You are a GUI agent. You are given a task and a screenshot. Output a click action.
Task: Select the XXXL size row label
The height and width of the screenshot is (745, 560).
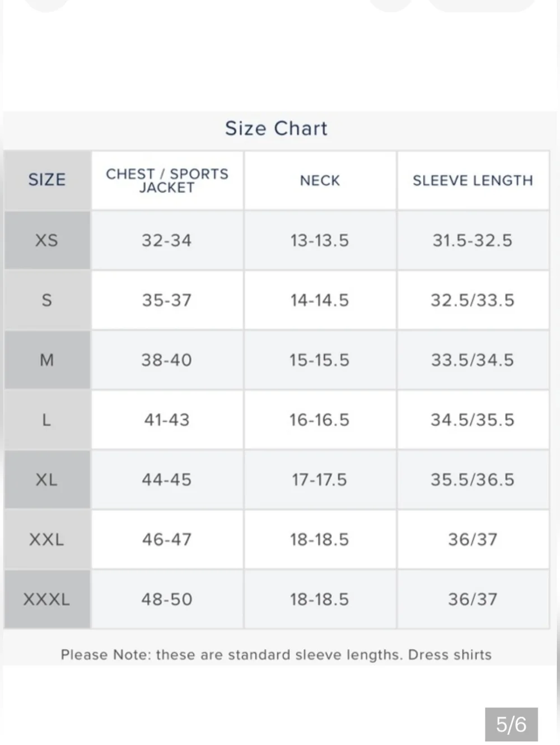47,599
